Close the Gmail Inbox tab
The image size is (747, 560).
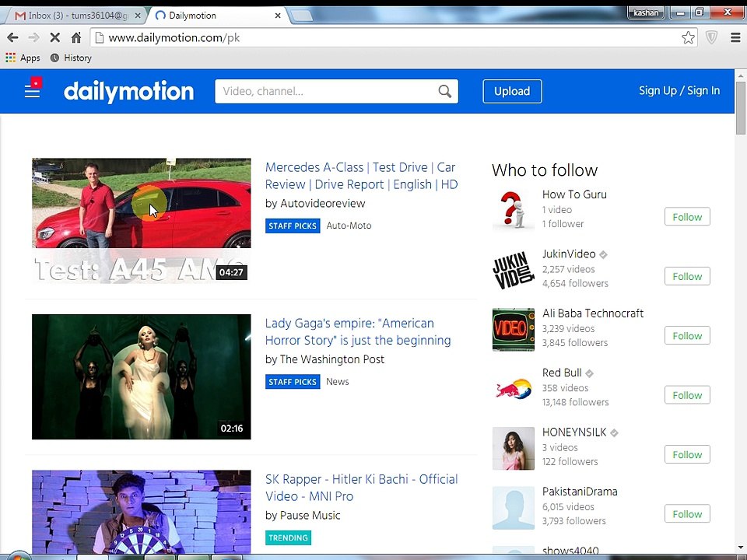click(138, 16)
